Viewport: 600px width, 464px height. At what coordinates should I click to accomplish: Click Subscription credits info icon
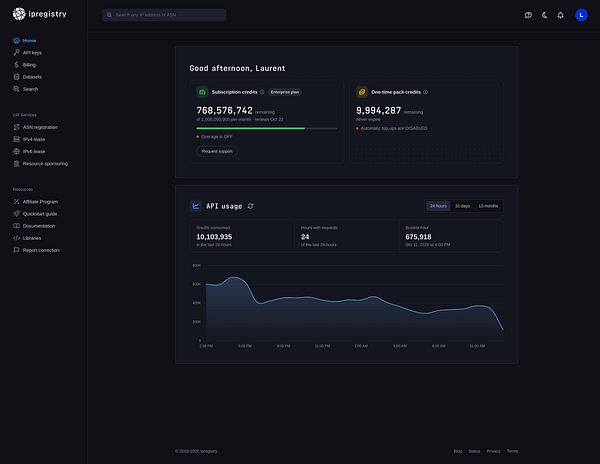coord(262,92)
